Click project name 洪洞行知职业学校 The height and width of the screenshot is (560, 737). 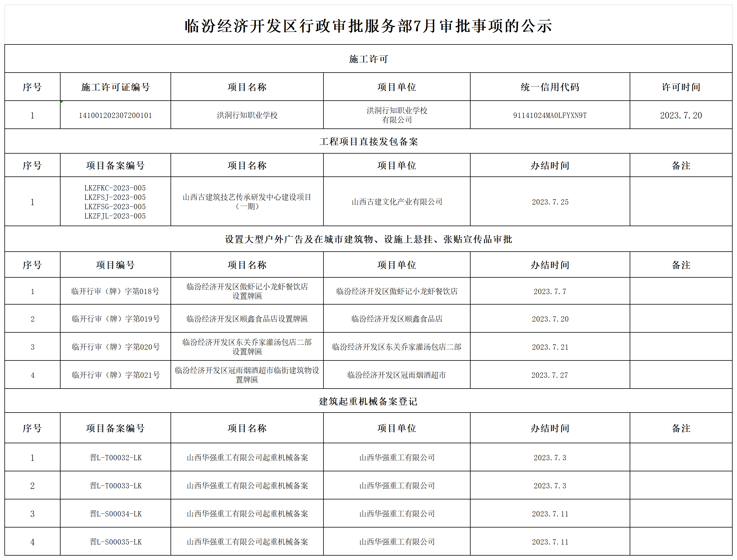(x=247, y=115)
